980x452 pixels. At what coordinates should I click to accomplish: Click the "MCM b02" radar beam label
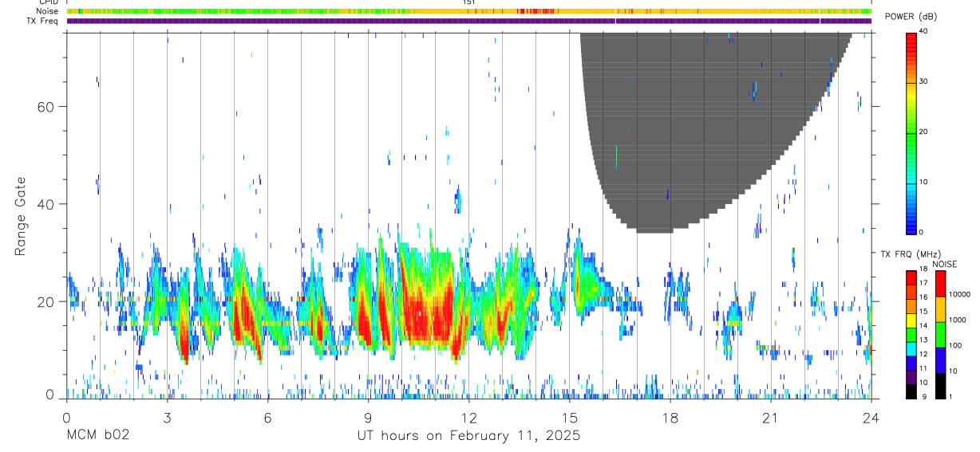coord(97,436)
